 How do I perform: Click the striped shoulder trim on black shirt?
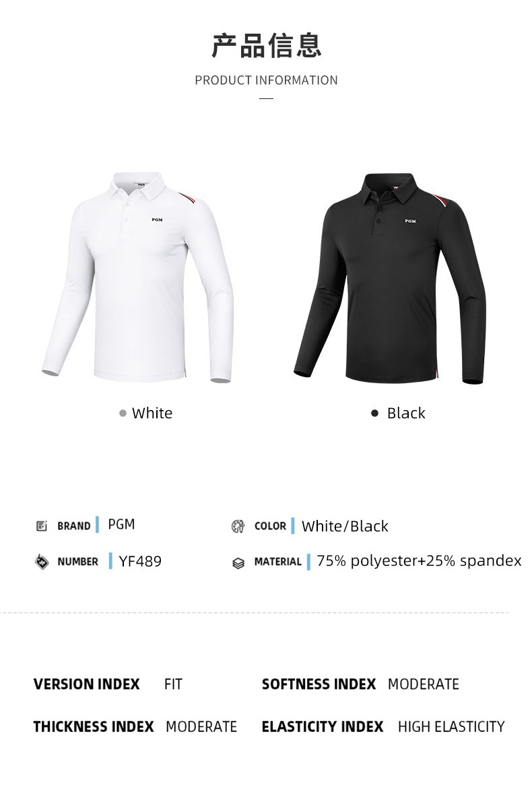coord(440,200)
